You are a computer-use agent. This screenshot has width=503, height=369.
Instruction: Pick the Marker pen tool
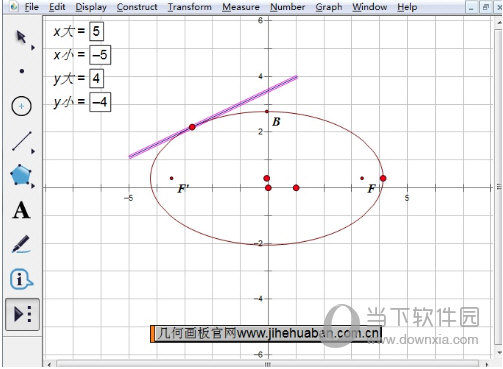[21, 244]
